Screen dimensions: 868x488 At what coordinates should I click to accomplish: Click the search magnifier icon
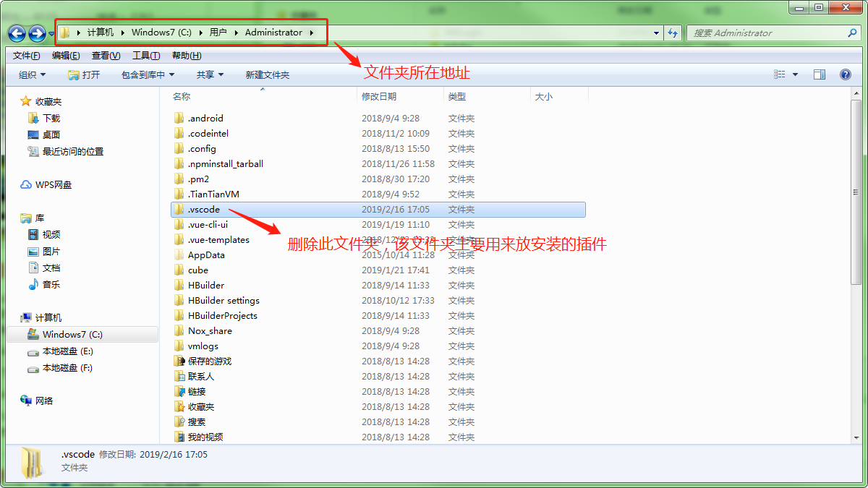(852, 33)
